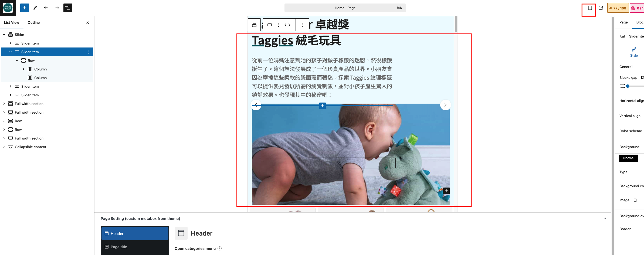The height and width of the screenshot is (255, 644).
Task: Click the General section label
Action: (626, 67)
